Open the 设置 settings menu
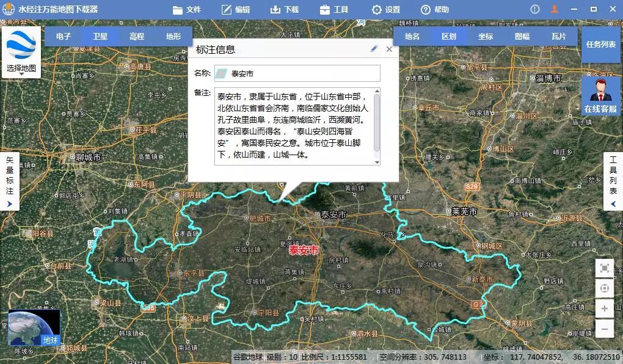 pos(384,9)
